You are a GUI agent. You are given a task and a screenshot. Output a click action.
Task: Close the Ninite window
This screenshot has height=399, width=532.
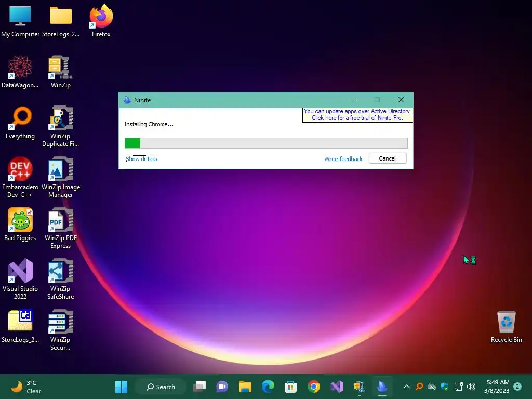click(x=401, y=100)
